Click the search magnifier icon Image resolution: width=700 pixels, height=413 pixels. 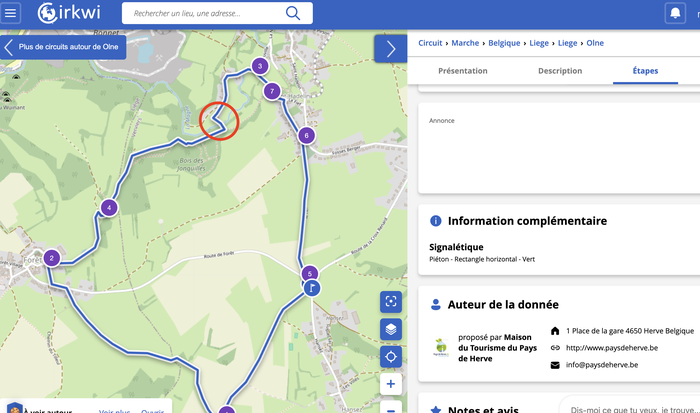[293, 13]
